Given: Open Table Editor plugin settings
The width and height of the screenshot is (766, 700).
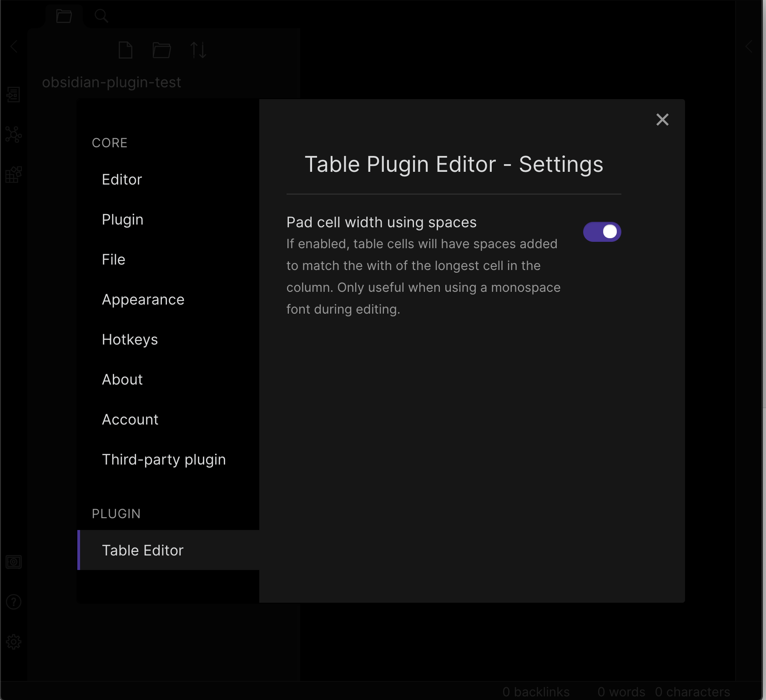Looking at the screenshot, I should (143, 550).
